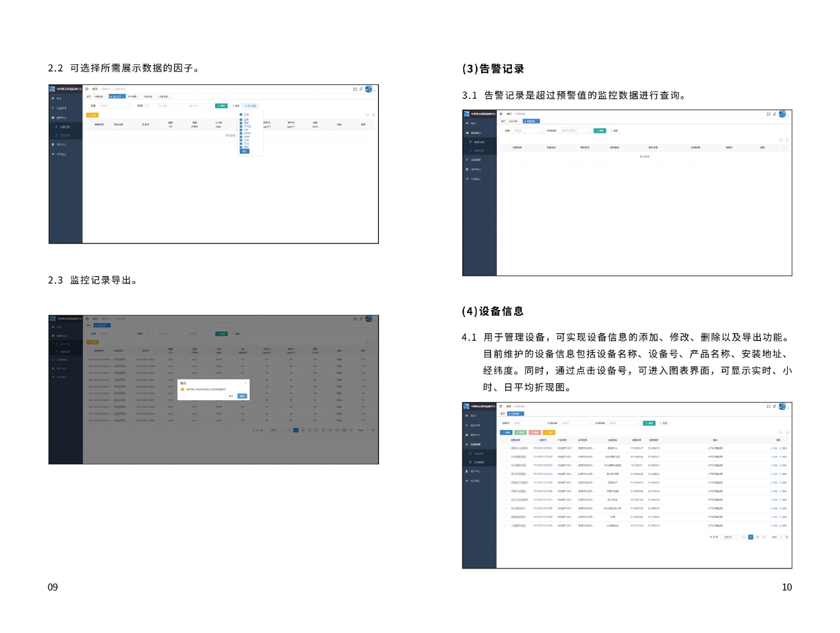
Task: Click font size icon in 2.2 factor screenshot
Action: tap(361, 89)
